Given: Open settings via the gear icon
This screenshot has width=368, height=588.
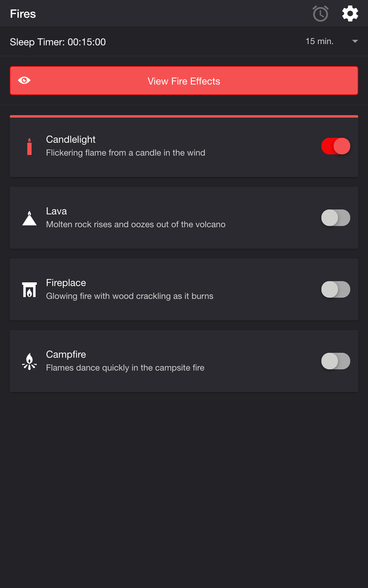Looking at the screenshot, I should pyautogui.click(x=350, y=13).
